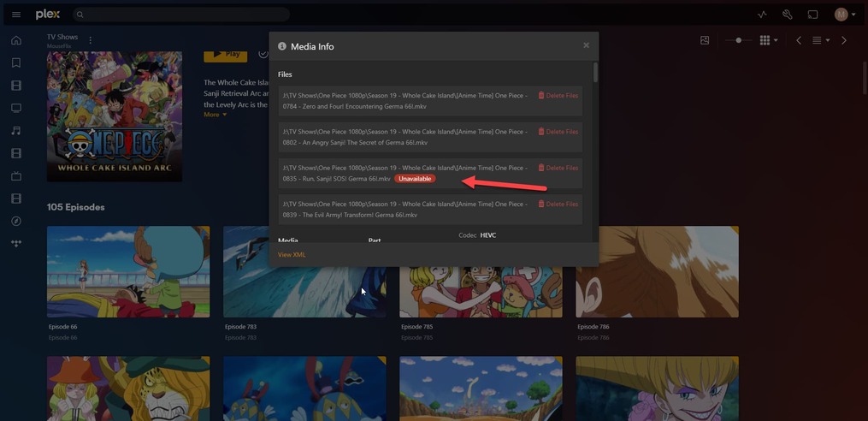Open the Tidal sidebar icon
The width and height of the screenshot is (868, 421).
tap(16, 244)
